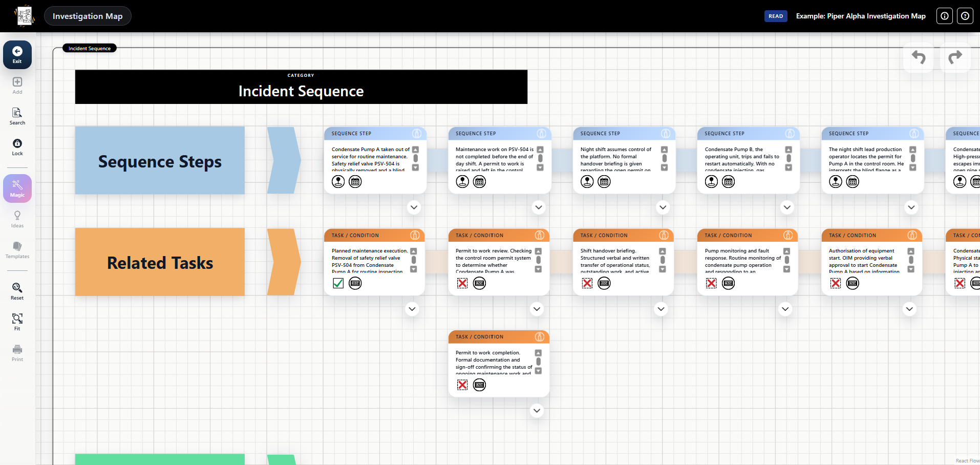Image resolution: width=980 pixels, height=465 pixels.
Task: Click scrollbar thumb in Permit to work completion card
Action: pos(539,362)
